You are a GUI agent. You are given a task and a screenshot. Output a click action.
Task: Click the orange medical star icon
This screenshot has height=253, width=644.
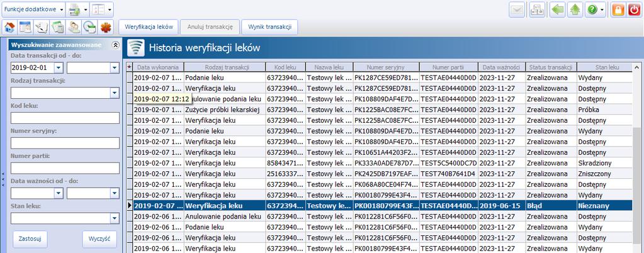click(106, 27)
